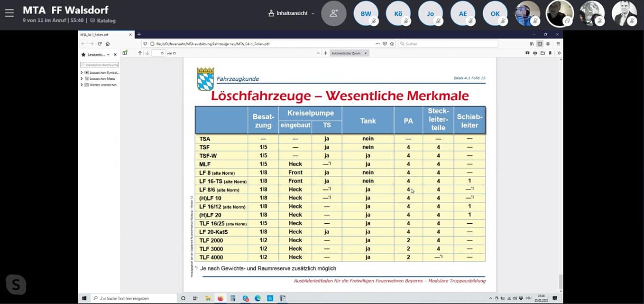Open the add participants button

point(334,13)
